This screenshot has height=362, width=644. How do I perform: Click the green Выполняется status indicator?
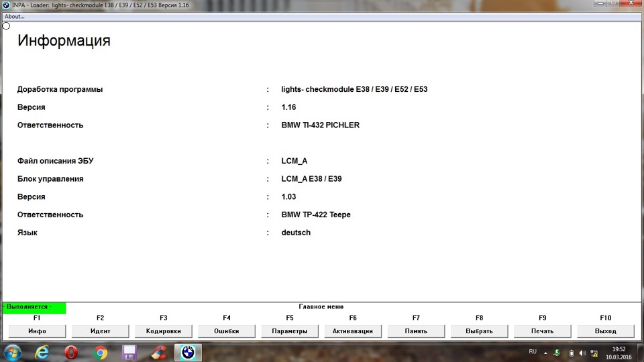click(34, 307)
